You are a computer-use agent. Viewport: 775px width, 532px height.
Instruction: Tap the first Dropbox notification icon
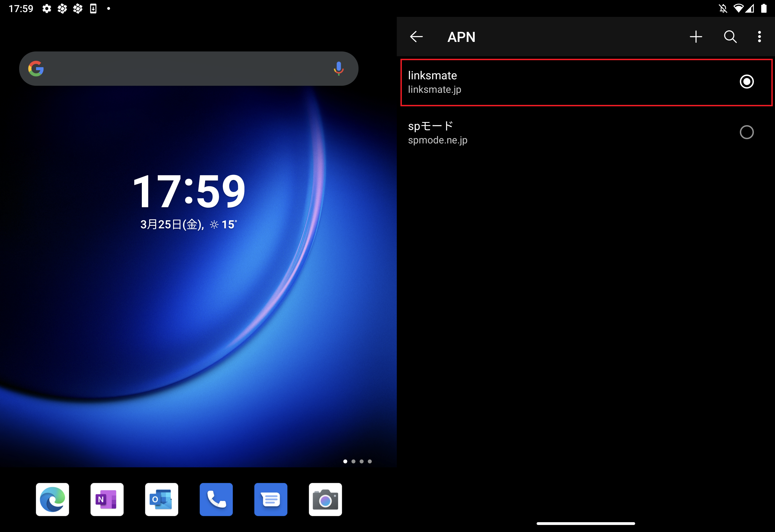pos(62,9)
